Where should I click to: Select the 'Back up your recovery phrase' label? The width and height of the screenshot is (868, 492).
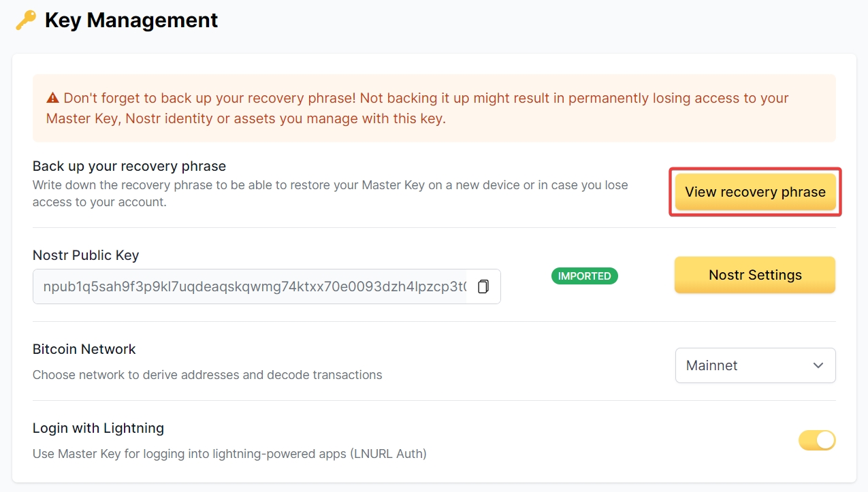click(129, 166)
